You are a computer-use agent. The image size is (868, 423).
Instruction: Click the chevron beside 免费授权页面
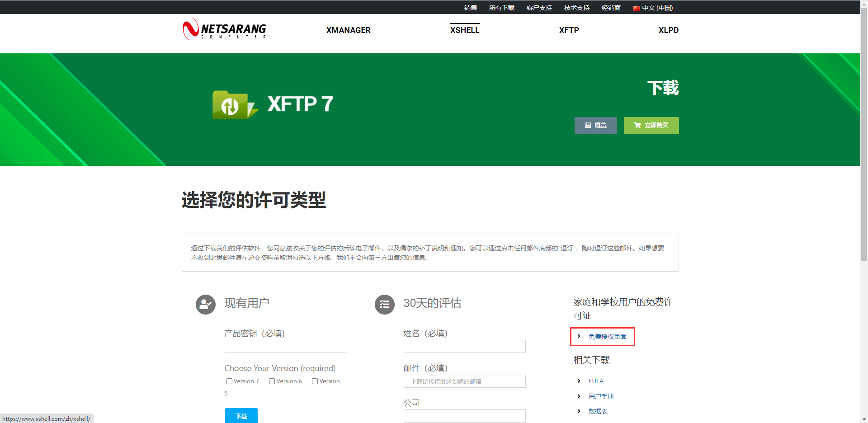coord(579,336)
